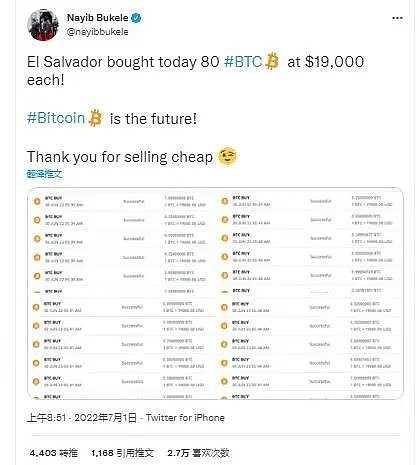View the 1,168 quote tweets
The image size is (417, 465).
pos(122,453)
